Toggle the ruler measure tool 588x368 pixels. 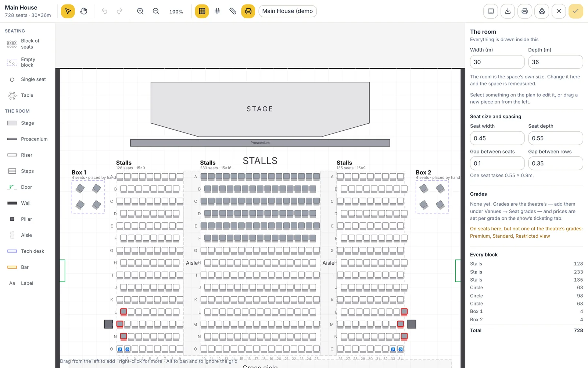coord(233,11)
